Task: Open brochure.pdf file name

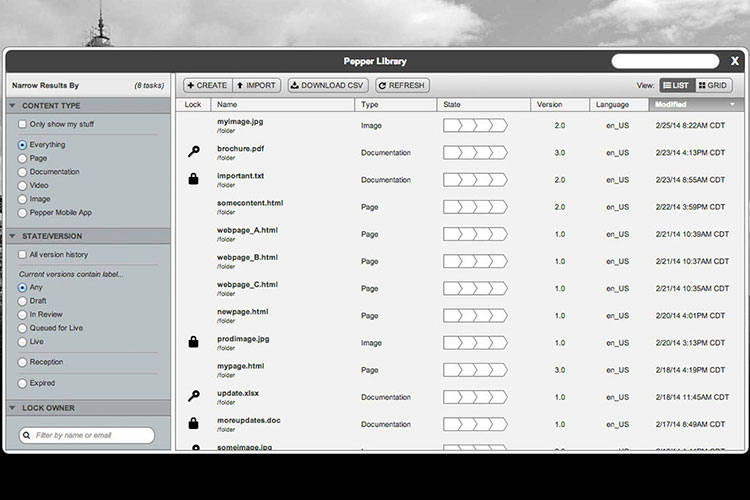Action: click(241, 149)
